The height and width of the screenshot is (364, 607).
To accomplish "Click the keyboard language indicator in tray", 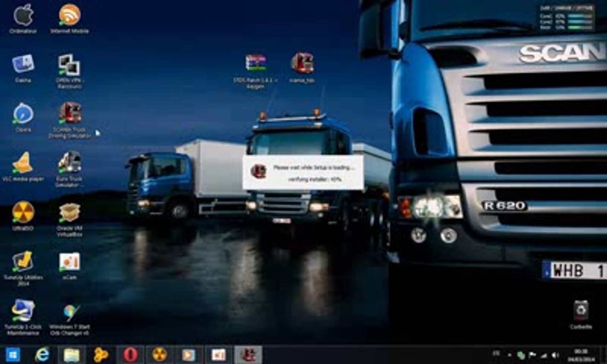I will pyautogui.click(x=496, y=354).
